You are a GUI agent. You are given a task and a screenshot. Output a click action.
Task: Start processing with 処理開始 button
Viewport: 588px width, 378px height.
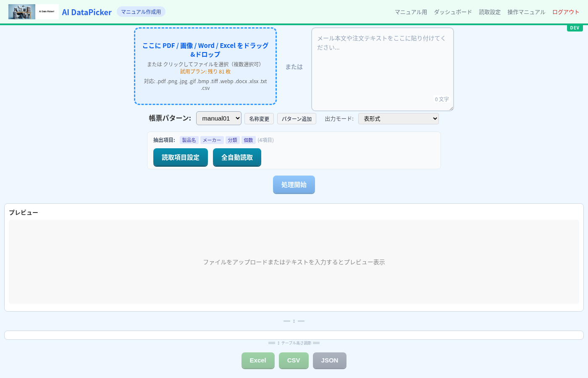click(x=294, y=185)
